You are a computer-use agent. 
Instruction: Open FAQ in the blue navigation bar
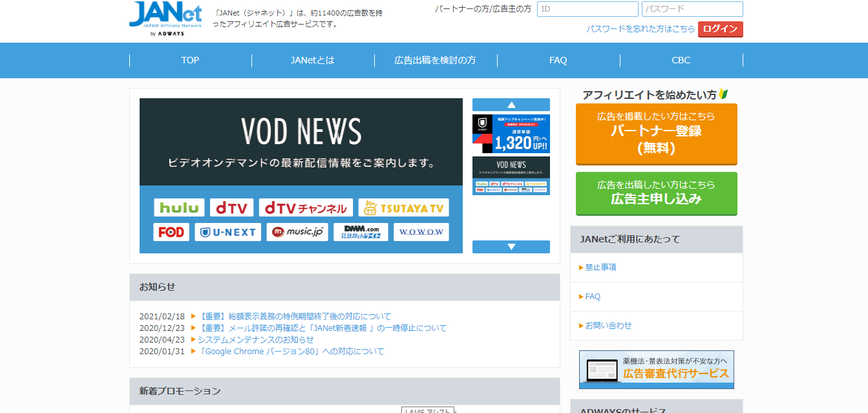(x=558, y=60)
